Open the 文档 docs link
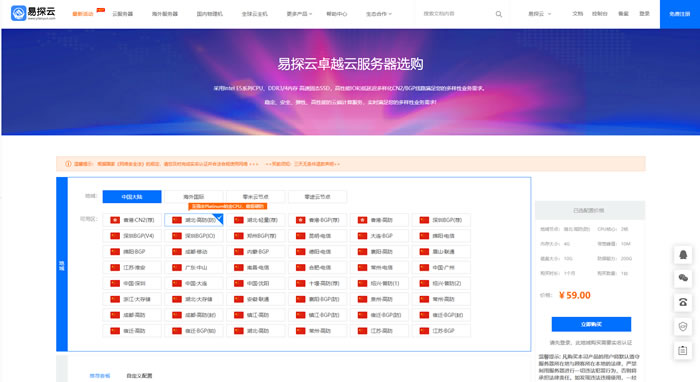Screen dimensions: 700x382 pos(578,14)
